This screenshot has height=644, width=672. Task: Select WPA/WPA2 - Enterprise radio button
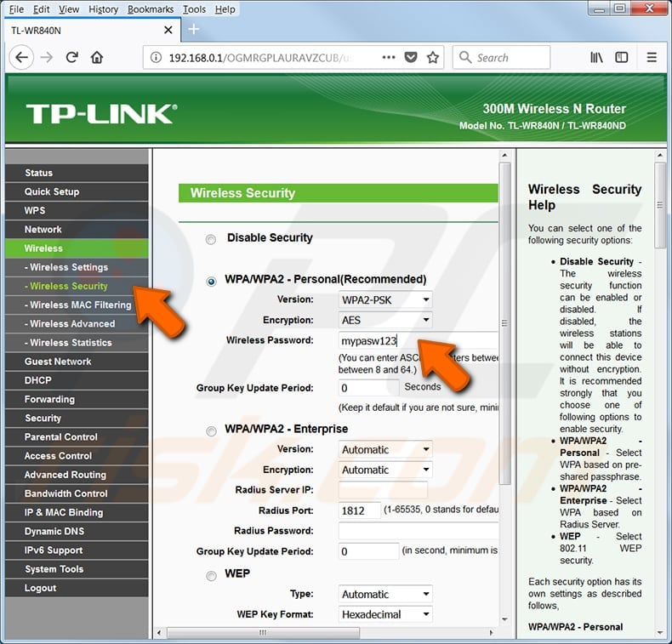click(x=211, y=431)
